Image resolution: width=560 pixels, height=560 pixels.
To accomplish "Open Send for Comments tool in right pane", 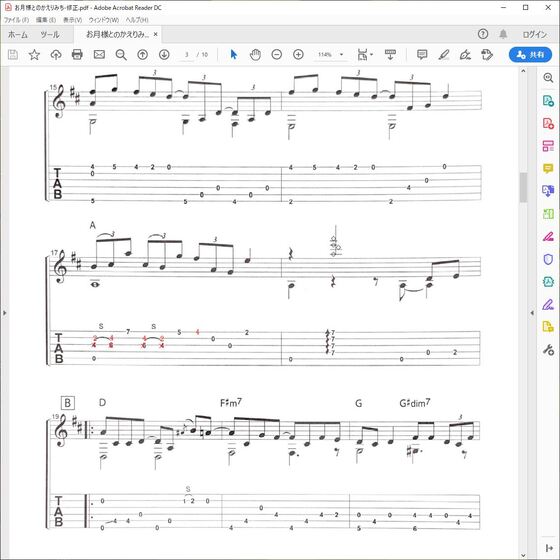I will [x=548, y=327].
